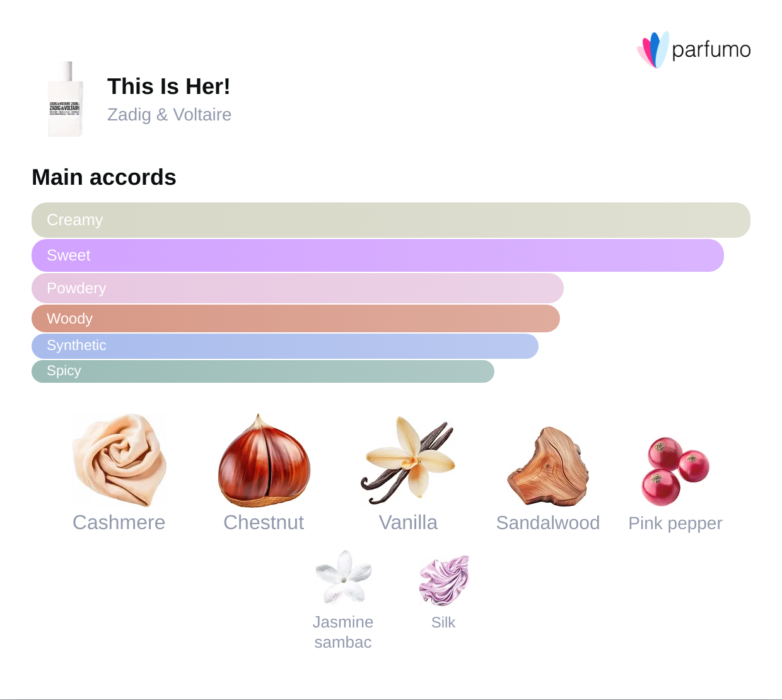Select the Creamy accord bar
782x700 pixels.
(x=391, y=220)
